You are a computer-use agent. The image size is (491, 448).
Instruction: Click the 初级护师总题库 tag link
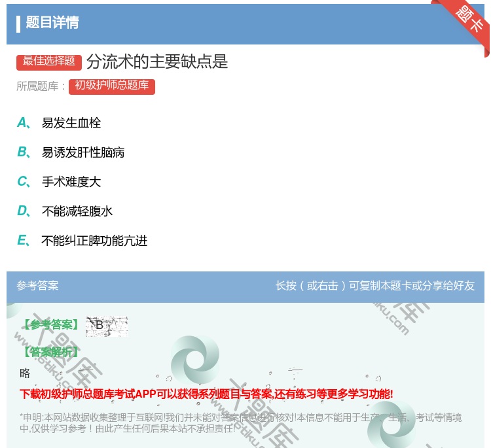point(112,86)
